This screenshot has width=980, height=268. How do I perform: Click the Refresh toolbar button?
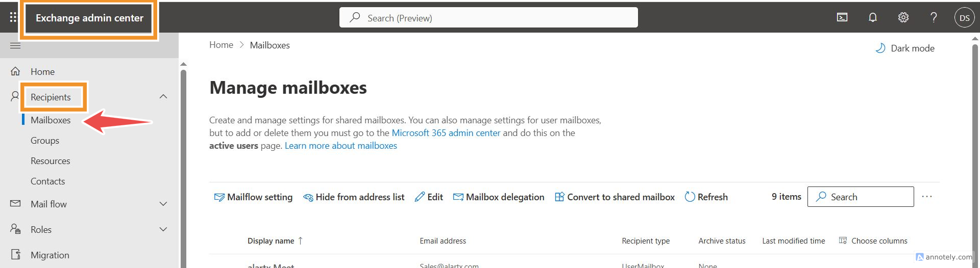(x=706, y=197)
